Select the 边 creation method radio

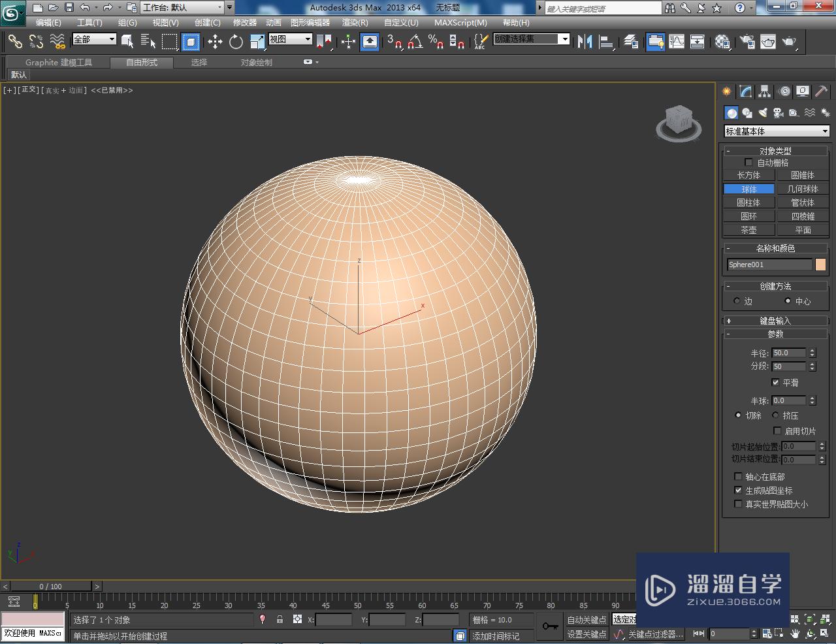point(737,301)
